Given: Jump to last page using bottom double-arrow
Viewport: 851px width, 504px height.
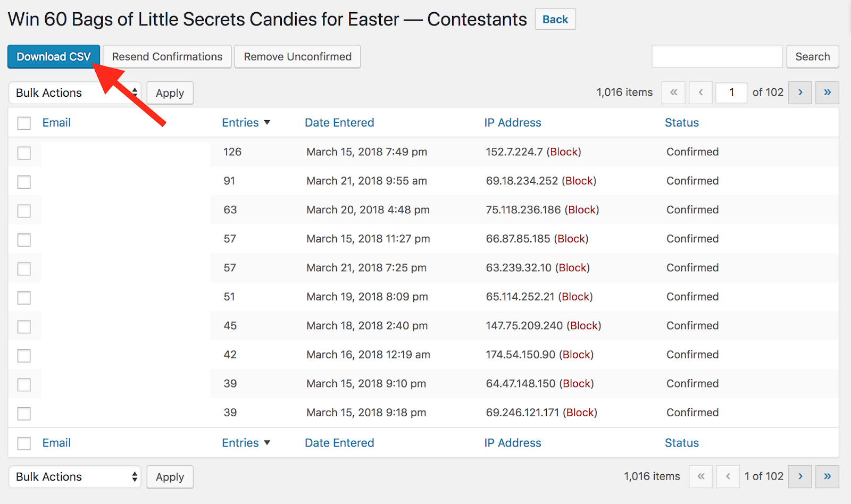Looking at the screenshot, I should [827, 476].
